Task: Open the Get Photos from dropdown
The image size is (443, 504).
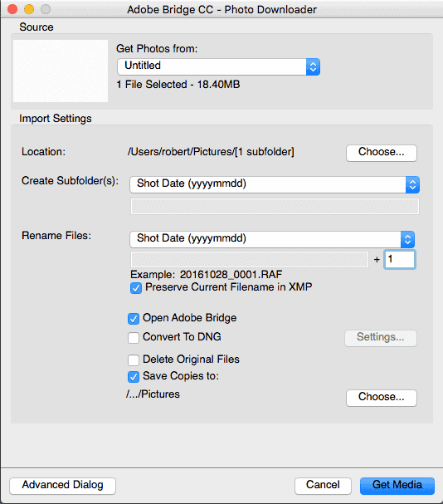Action: coord(218,66)
